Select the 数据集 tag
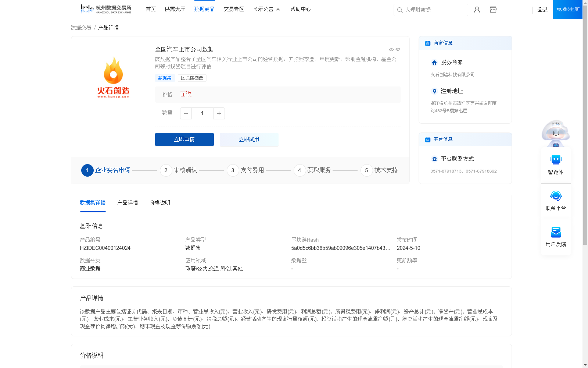 pyautogui.click(x=165, y=78)
